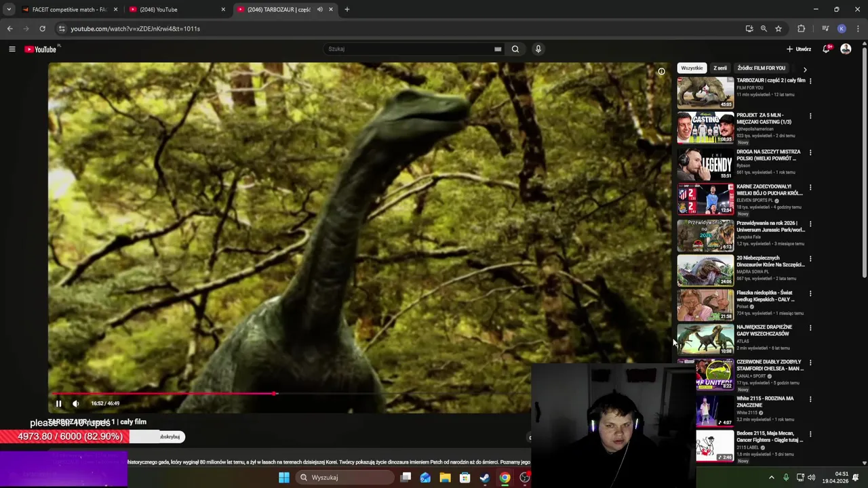Image resolution: width=868 pixels, height=488 pixels.
Task: Open a new browser tab
Action: point(347,9)
